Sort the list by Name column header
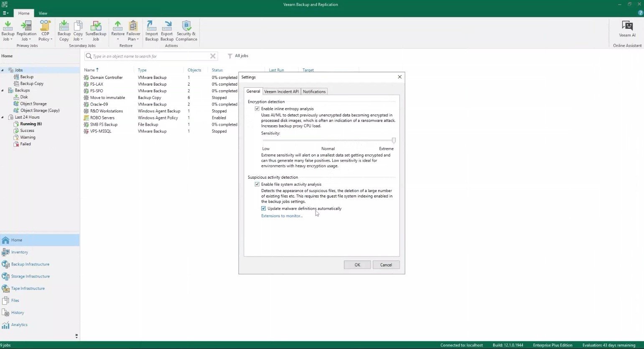This screenshot has height=349, width=644. 91,70
